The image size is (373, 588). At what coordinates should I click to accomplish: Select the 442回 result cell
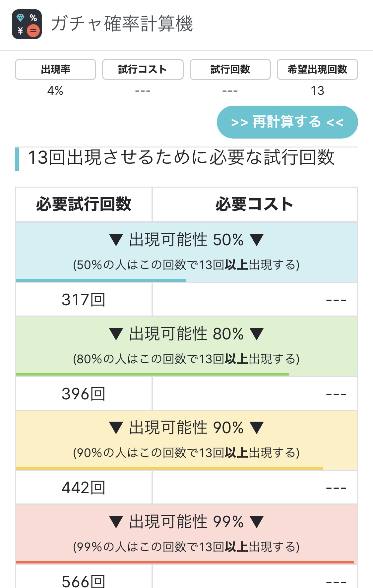(x=84, y=488)
